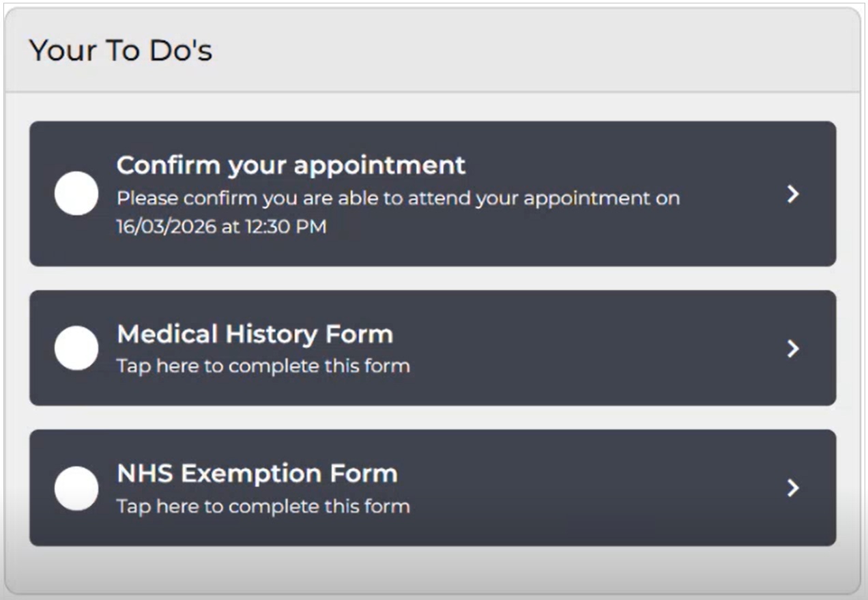Toggle the NHS Exemption Form status circle
This screenshot has width=868, height=600.
click(x=76, y=488)
